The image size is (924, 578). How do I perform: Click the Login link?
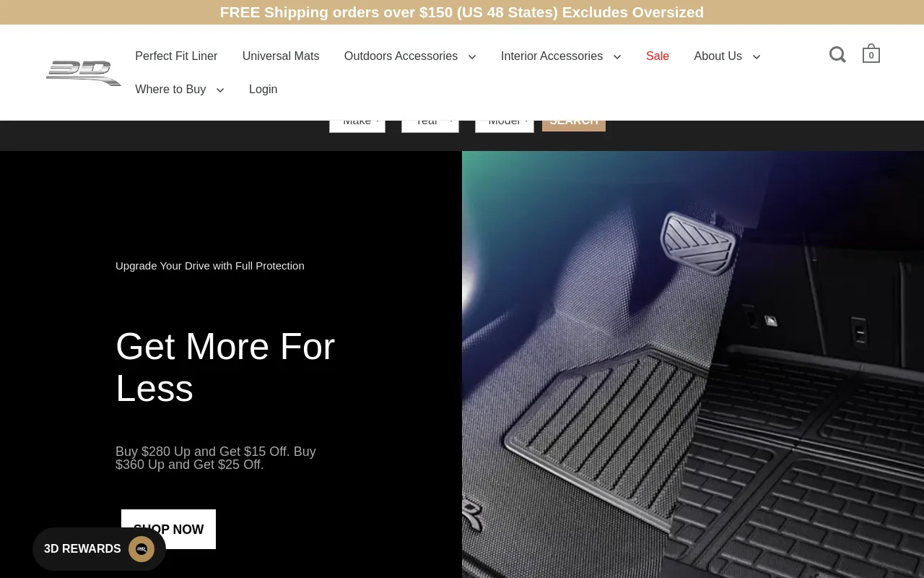(x=263, y=90)
